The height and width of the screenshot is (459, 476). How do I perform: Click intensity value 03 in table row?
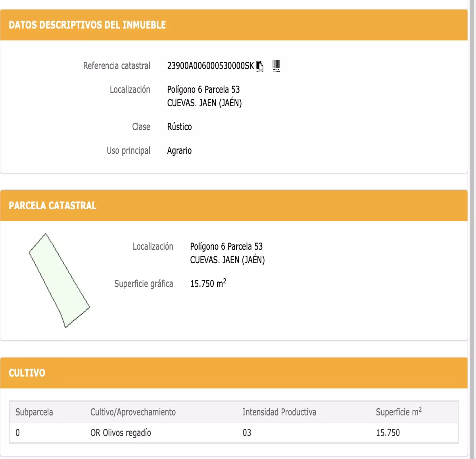(x=247, y=433)
